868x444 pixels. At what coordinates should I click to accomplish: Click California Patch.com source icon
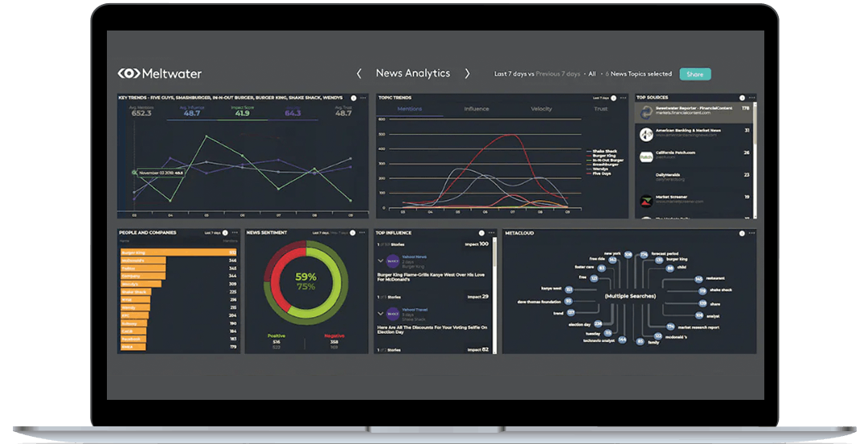(x=646, y=157)
